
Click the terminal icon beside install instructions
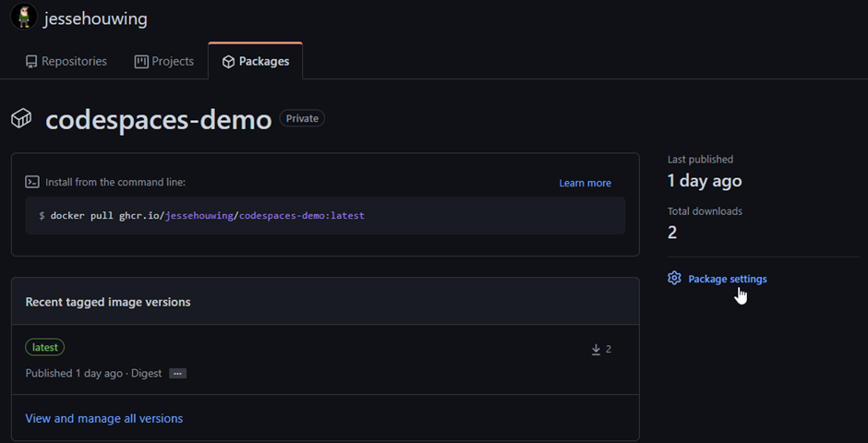[x=32, y=182]
